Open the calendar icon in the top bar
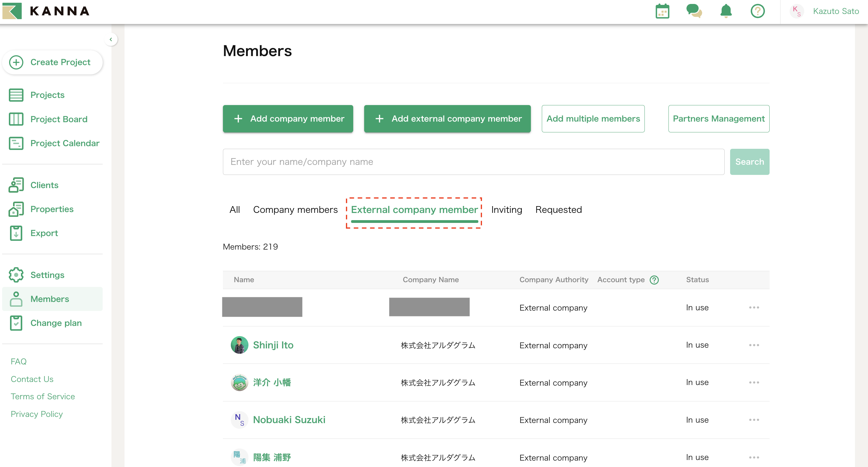Screen dimensions: 868x467 pyautogui.click(x=662, y=11)
